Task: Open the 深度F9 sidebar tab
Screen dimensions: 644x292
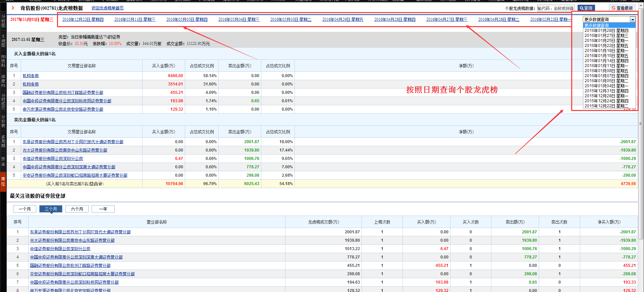Action: [x=3, y=81]
